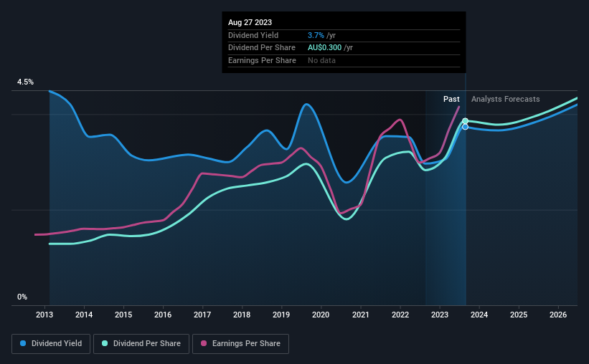Select the blue dividend yield marker at Aug 2023
Viewport: 589px width, 364px height.
465,127
